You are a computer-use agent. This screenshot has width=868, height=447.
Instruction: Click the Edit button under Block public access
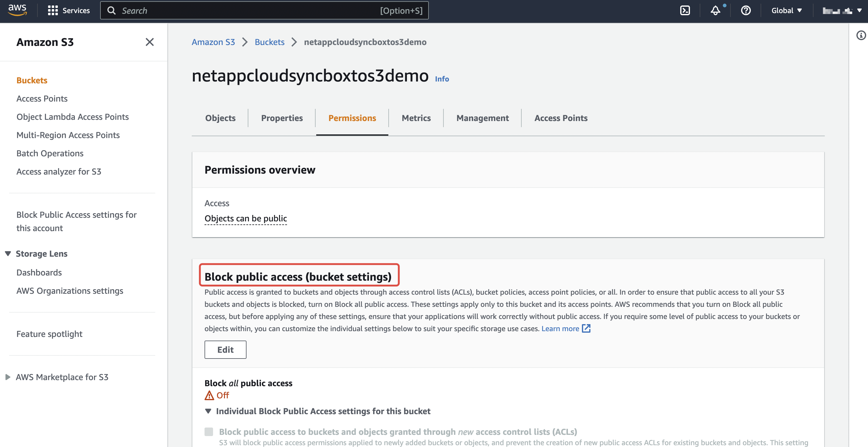225,349
